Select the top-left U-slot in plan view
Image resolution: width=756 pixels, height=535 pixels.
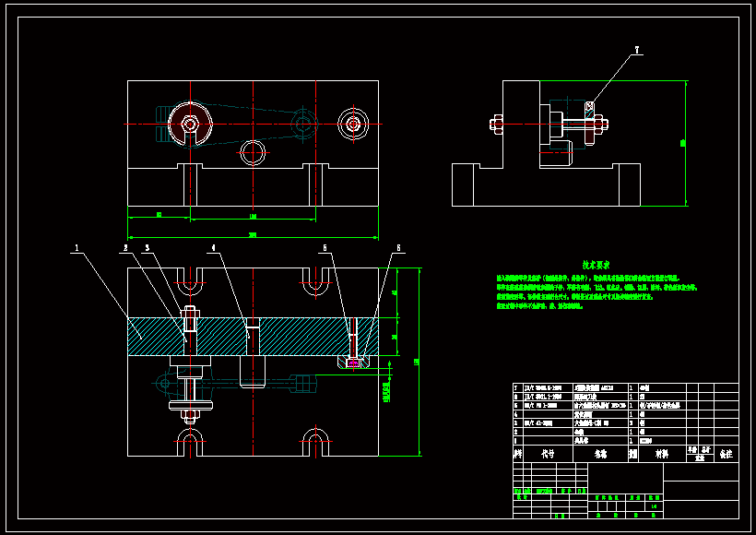pos(190,279)
